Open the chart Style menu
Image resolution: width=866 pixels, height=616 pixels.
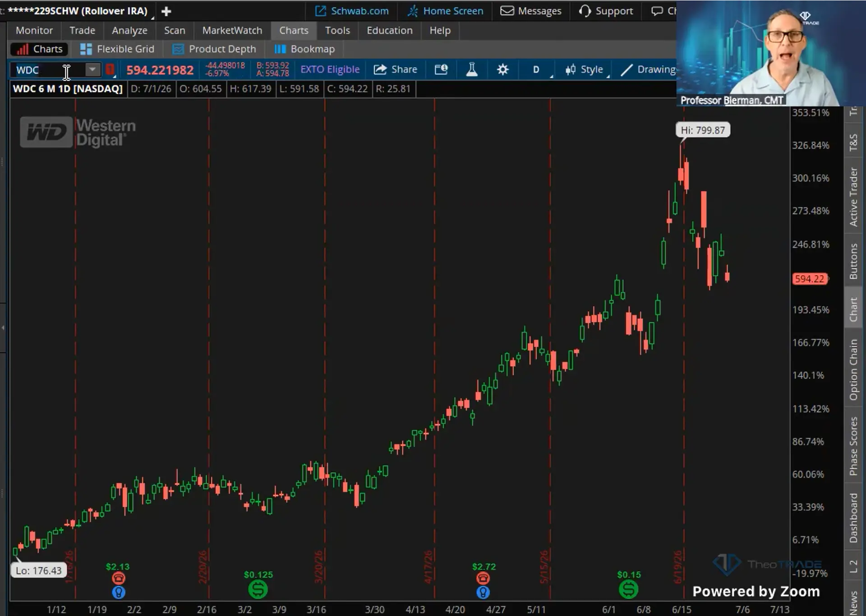(x=585, y=69)
